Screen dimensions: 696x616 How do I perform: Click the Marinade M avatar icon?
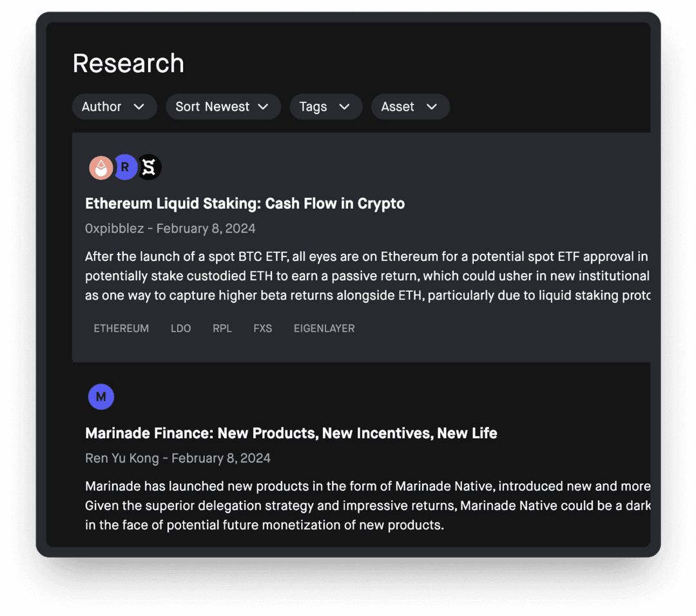[101, 396]
